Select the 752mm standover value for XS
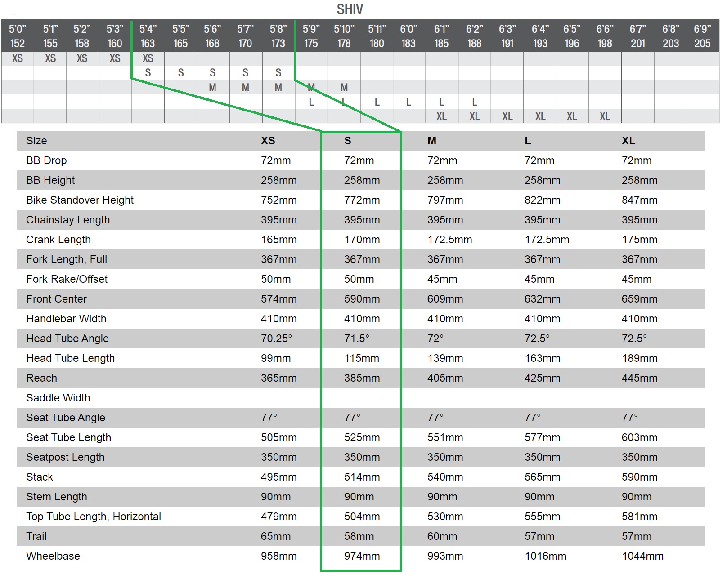The image size is (727, 588). click(279, 200)
